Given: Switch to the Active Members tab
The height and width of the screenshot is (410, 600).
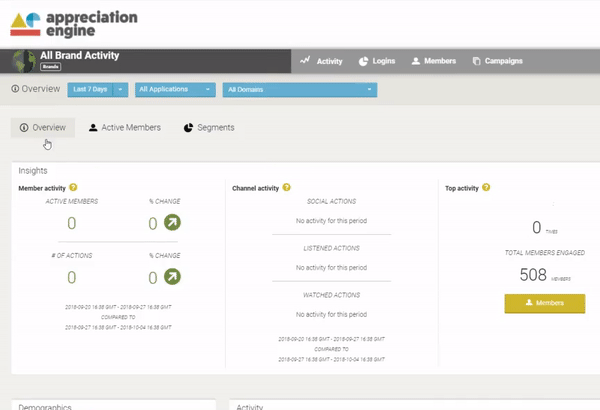Looking at the screenshot, I should coord(125,127).
